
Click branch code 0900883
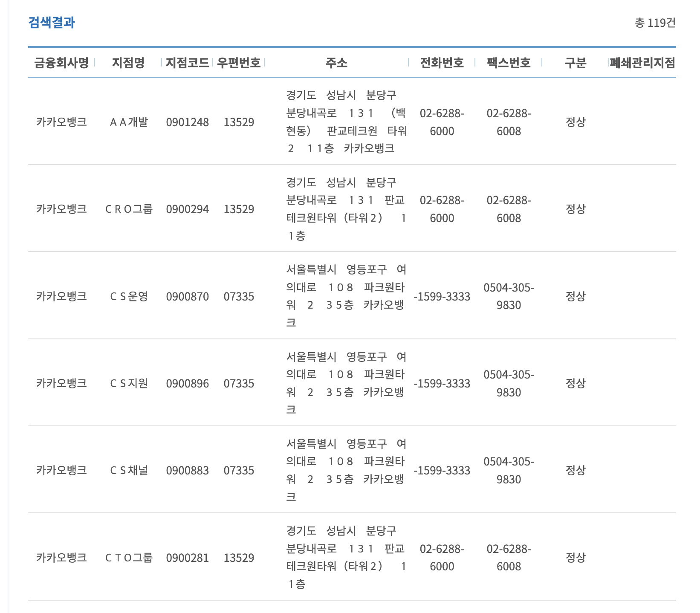click(x=188, y=471)
